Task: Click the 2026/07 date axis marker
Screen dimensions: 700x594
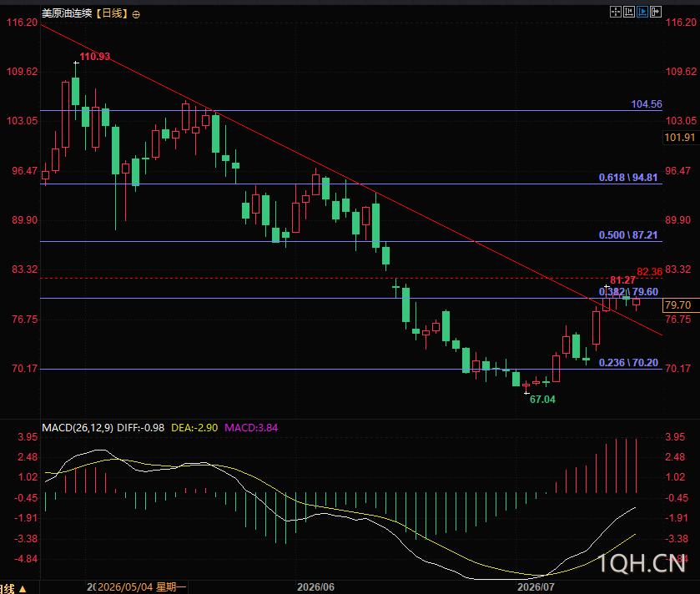Action: point(536,586)
